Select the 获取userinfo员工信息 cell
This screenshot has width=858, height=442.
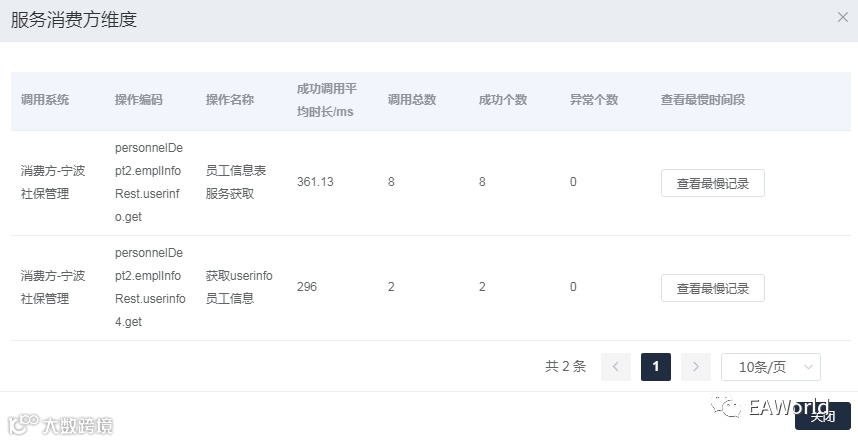239,287
